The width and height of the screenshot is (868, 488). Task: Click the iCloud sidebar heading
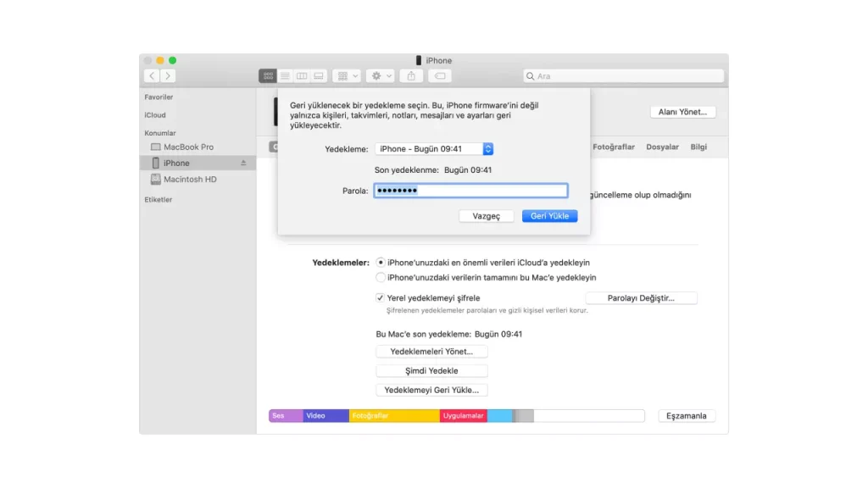pos(155,115)
